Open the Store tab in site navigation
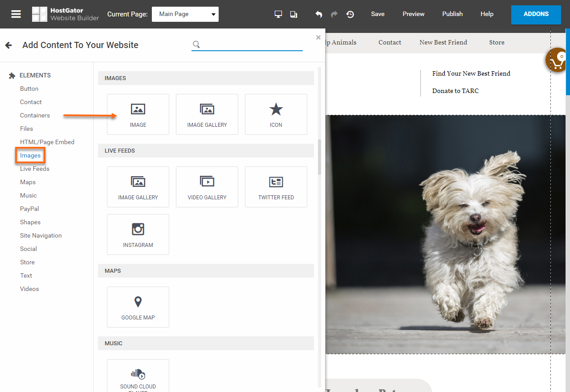The image size is (570, 392). [x=497, y=42]
